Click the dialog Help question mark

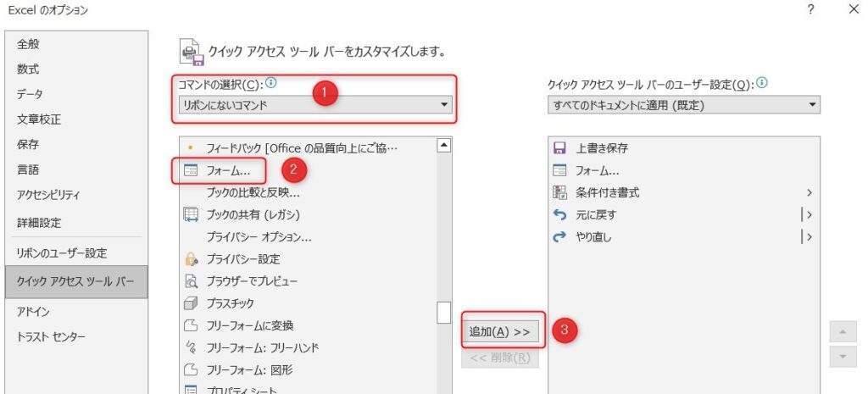point(811,10)
